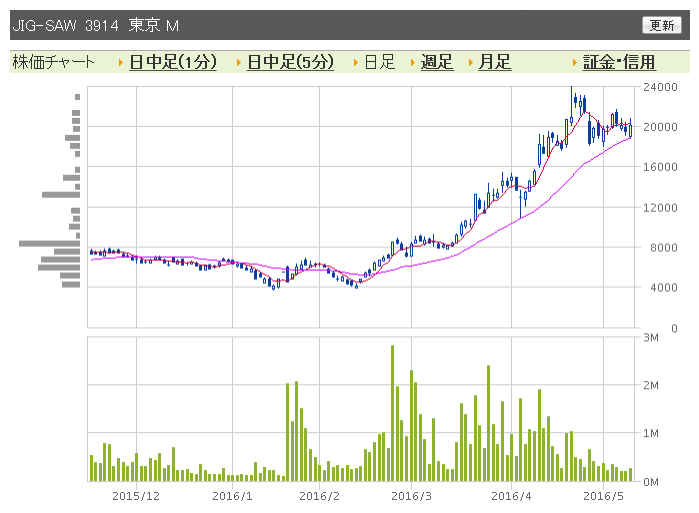Click the 2016/2 date axis label
Screen dimensions: 699x513
(x=320, y=496)
